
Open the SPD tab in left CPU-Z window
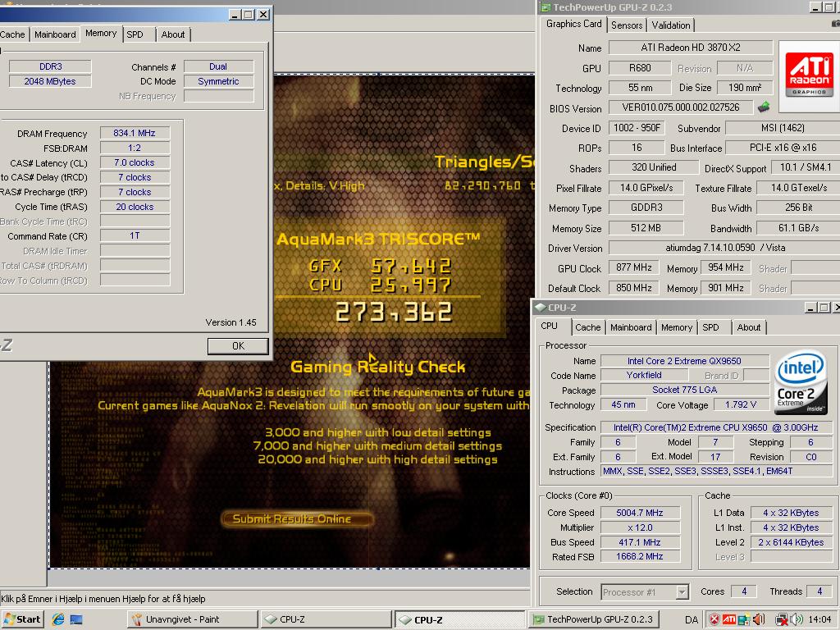135,34
